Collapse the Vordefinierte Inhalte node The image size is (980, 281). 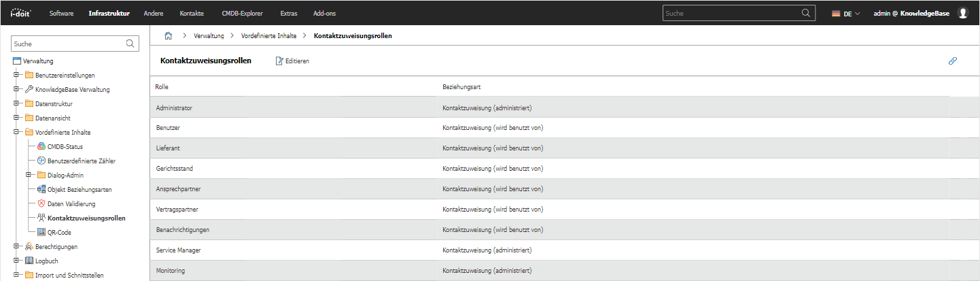coord(15,132)
